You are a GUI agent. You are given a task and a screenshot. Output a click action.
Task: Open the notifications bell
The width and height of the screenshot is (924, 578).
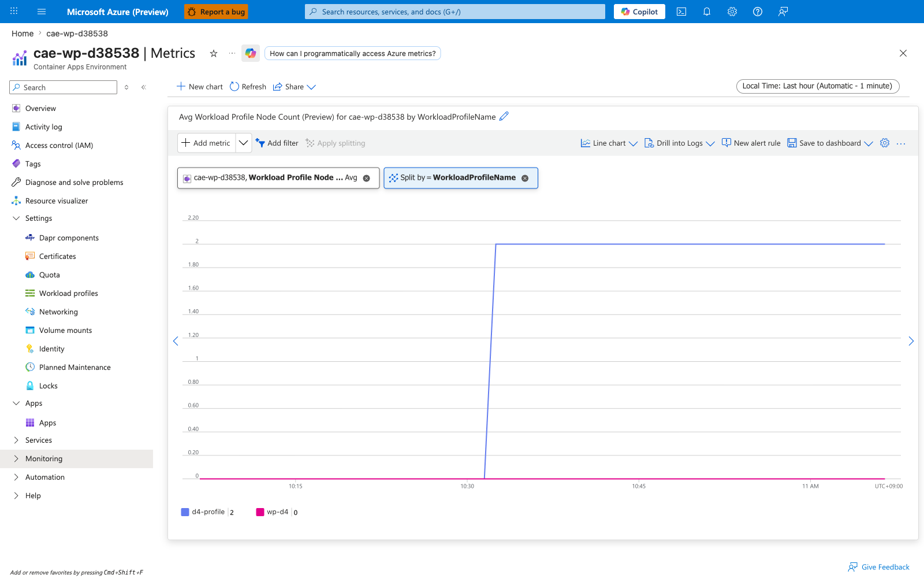coord(707,12)
